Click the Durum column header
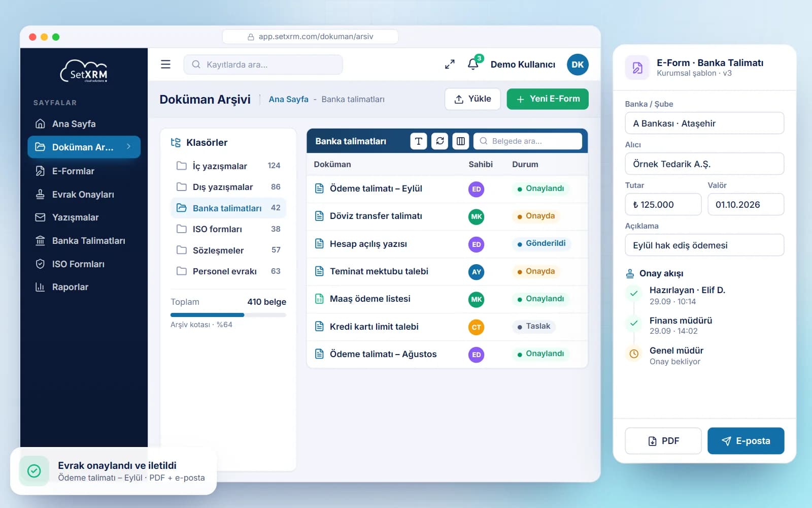 pyautogui.click(x=525, y=165)
